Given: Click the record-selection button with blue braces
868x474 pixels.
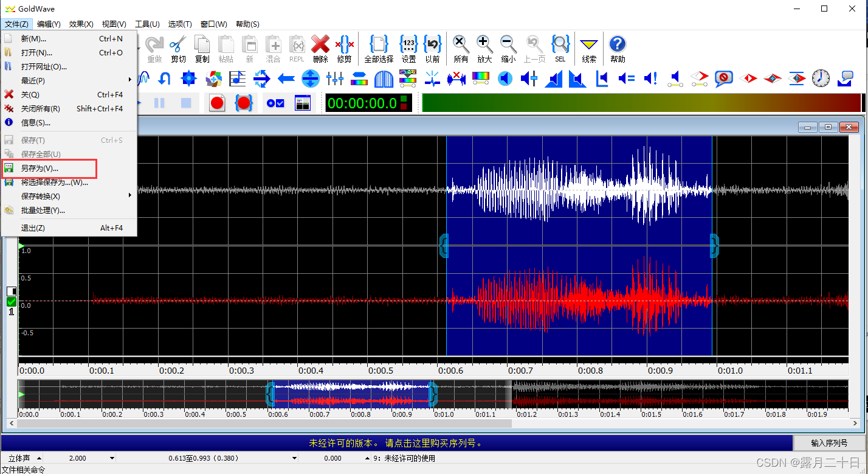Looking at the screenshot, I should pos(244,103).
